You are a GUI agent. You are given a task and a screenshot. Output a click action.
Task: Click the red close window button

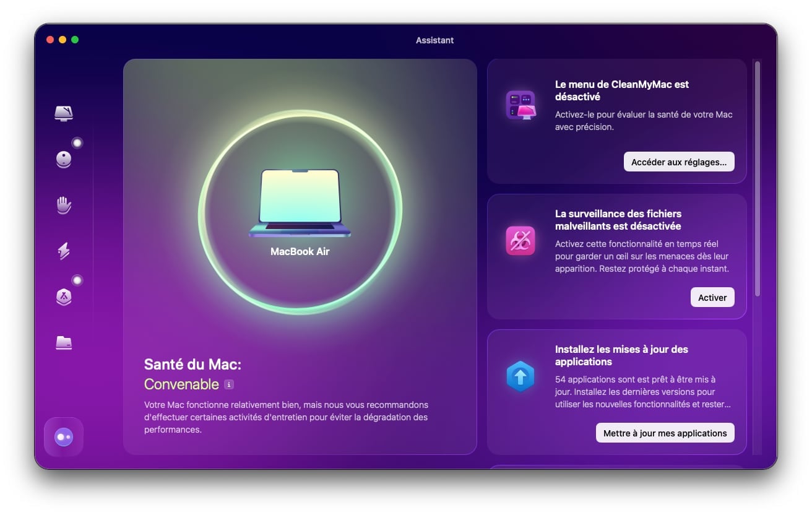50,40
